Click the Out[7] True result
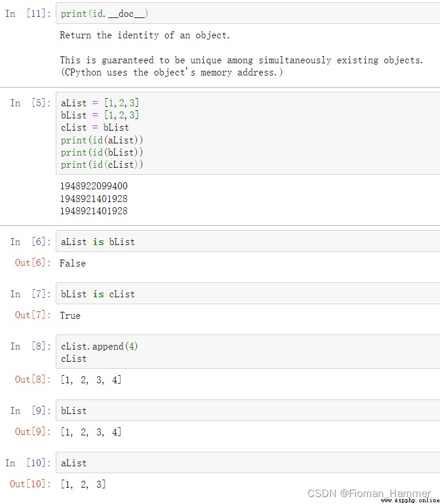440x504 pixels. [70, 315]
